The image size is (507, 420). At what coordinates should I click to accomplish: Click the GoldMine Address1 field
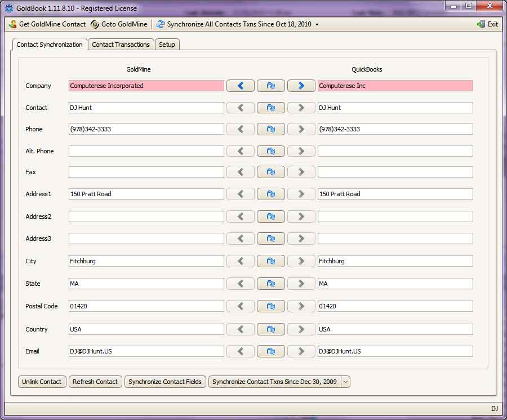coord(146,194)
